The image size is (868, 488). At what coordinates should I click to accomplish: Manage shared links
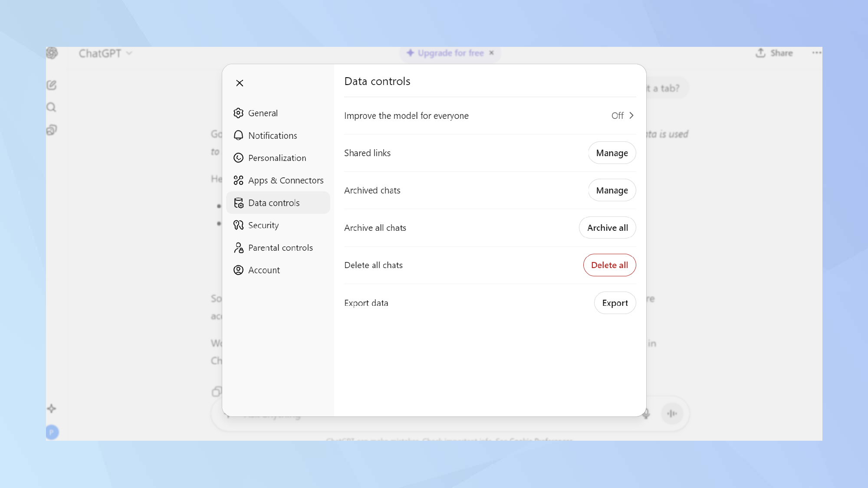click(612, 153)
